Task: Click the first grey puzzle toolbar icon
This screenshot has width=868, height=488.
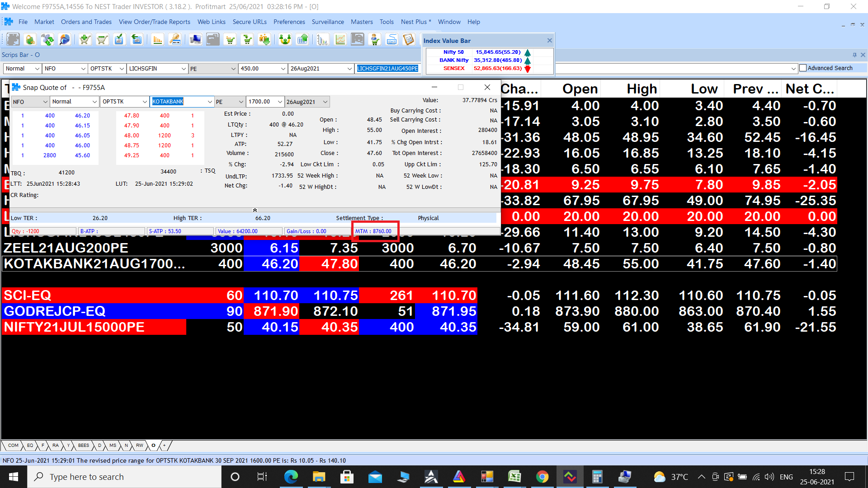Action: [x=13, y=40]
